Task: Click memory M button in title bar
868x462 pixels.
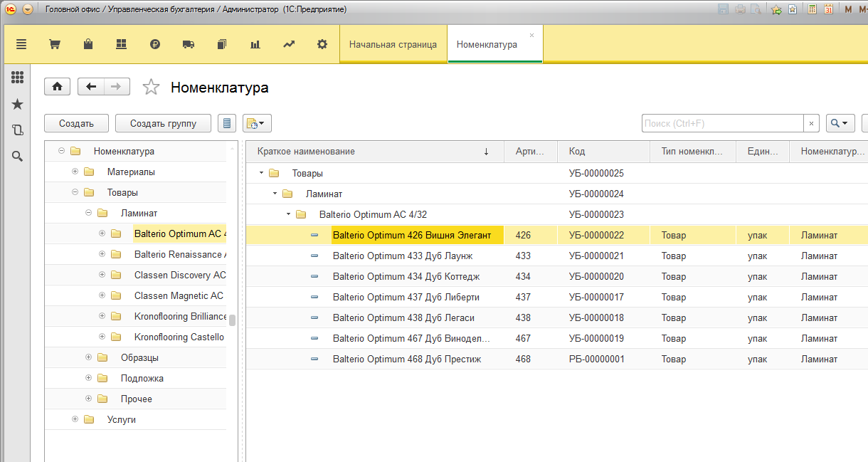Action: click(x=848, y=9)
